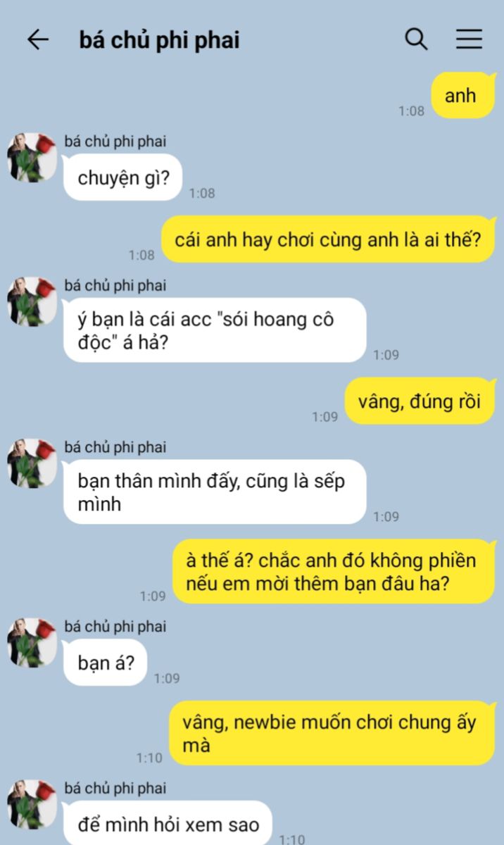
Task: Select the 'vâng, newbie muốn chơi chung' bubble
Action: click(x=332, y=733)
